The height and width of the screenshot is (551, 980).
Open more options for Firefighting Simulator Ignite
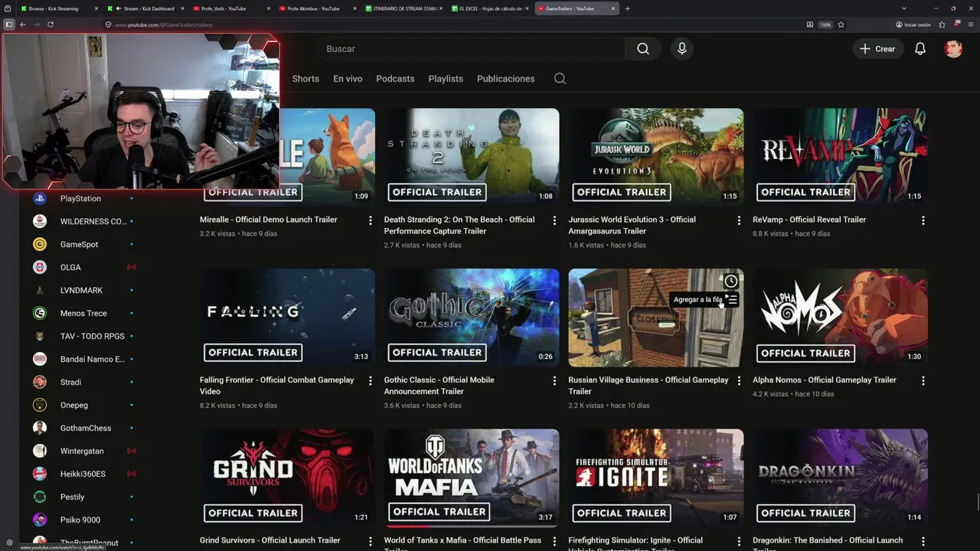pos(739,541)
